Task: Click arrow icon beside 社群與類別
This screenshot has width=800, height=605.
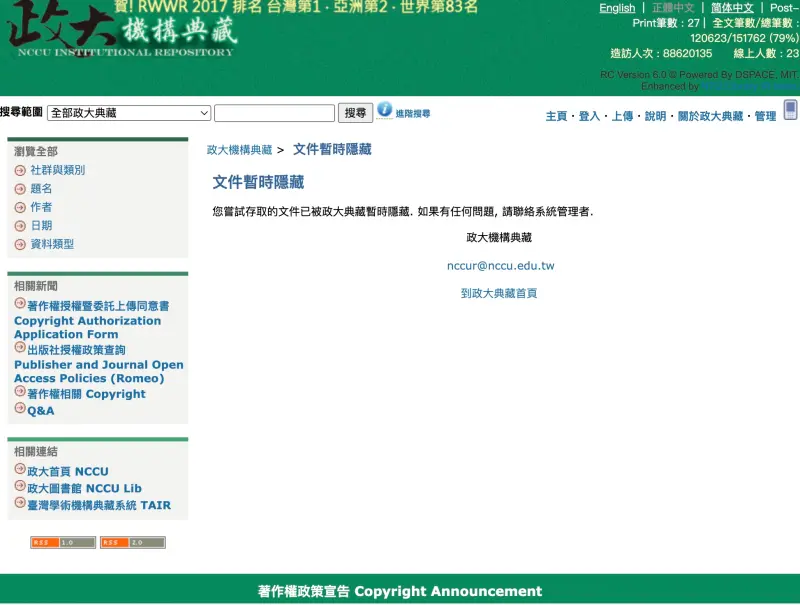Action: click(x=20, y=171)
